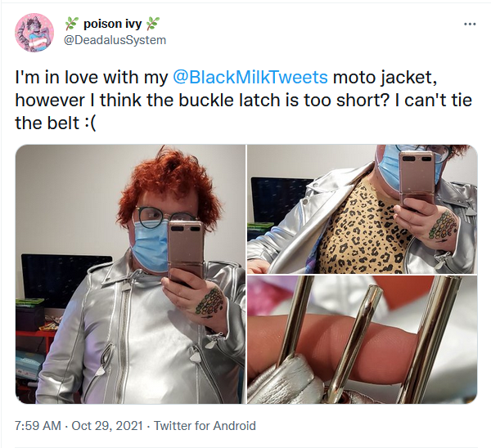Click the @DeadalusSystem handle

coord(115,40)
